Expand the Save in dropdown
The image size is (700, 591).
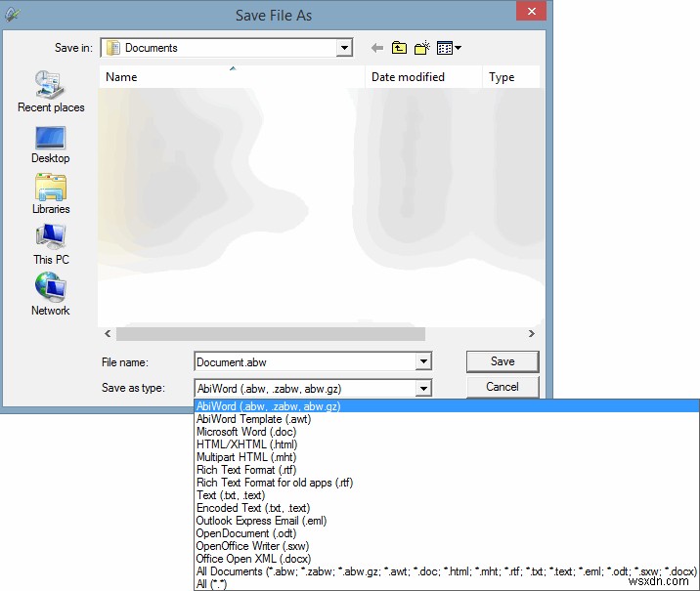pos(344,48)
